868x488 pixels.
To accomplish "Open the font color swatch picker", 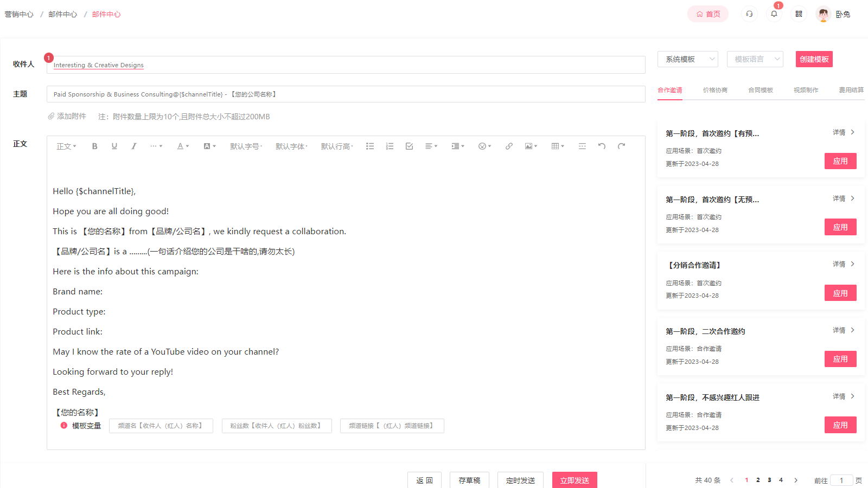I will (182, 146).
